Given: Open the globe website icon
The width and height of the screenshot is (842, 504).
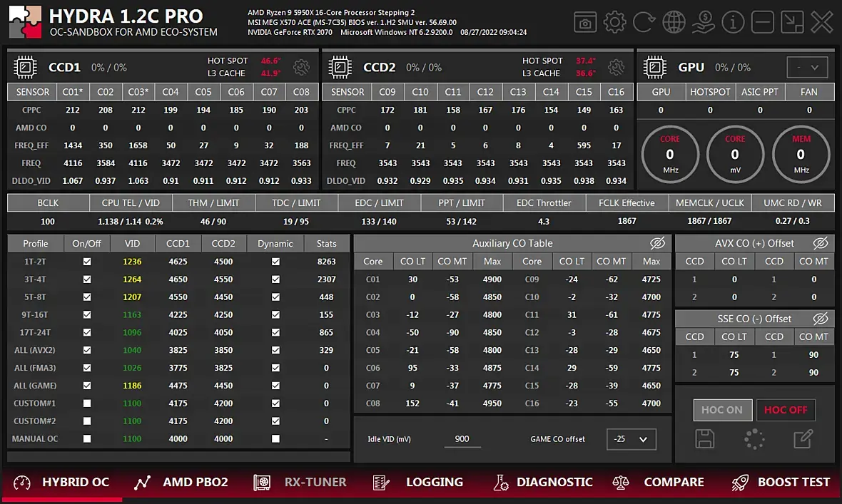Looking at the screenshot, I should pos(674,23).
